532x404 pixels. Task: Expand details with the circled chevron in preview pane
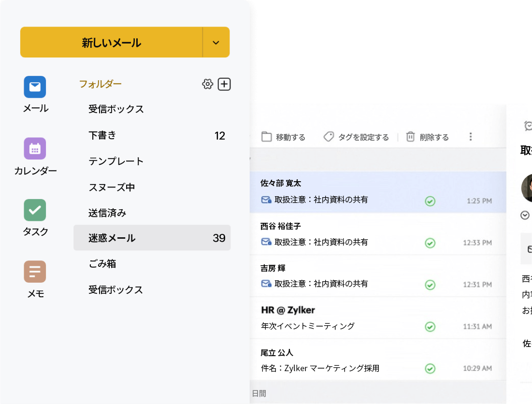[x=525, y=215]
